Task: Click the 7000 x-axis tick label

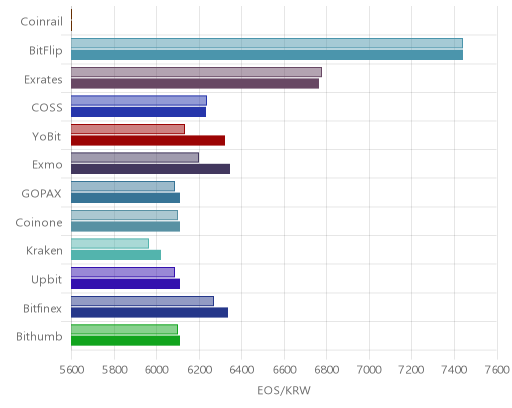Action: tap(369, 370)
